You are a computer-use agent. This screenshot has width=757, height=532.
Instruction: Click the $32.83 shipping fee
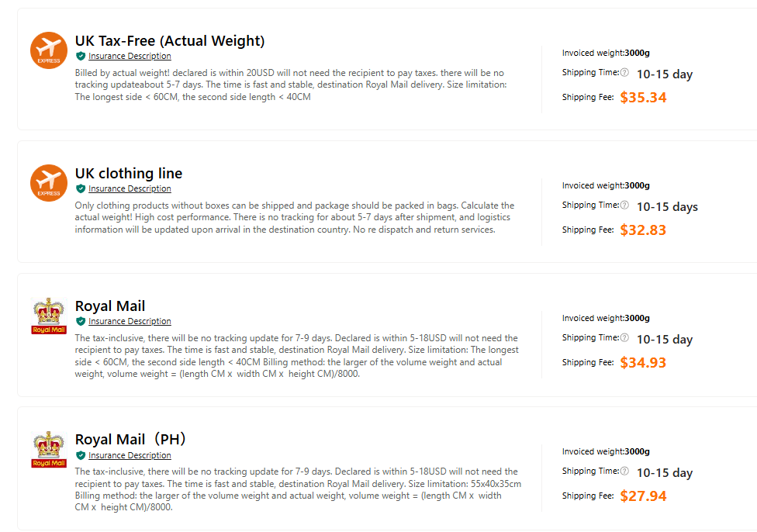pyautogui.click(x=643, y=230)
